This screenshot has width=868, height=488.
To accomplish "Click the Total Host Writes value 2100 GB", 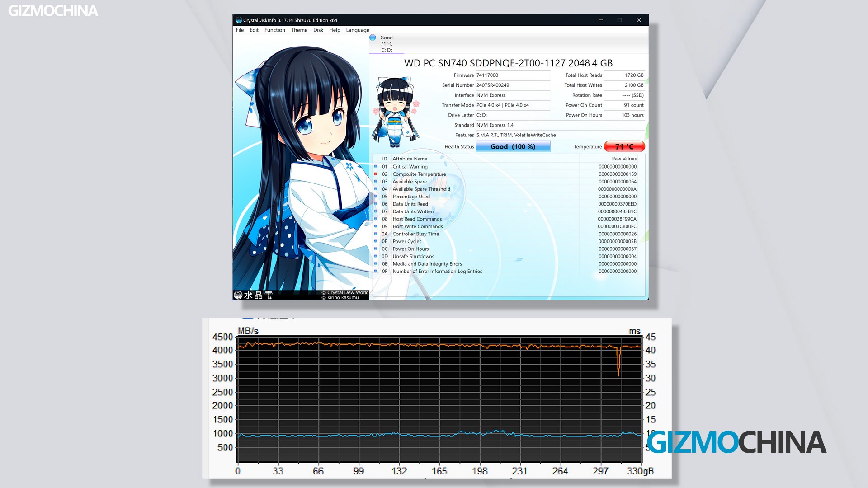I will tap(624, 85).
